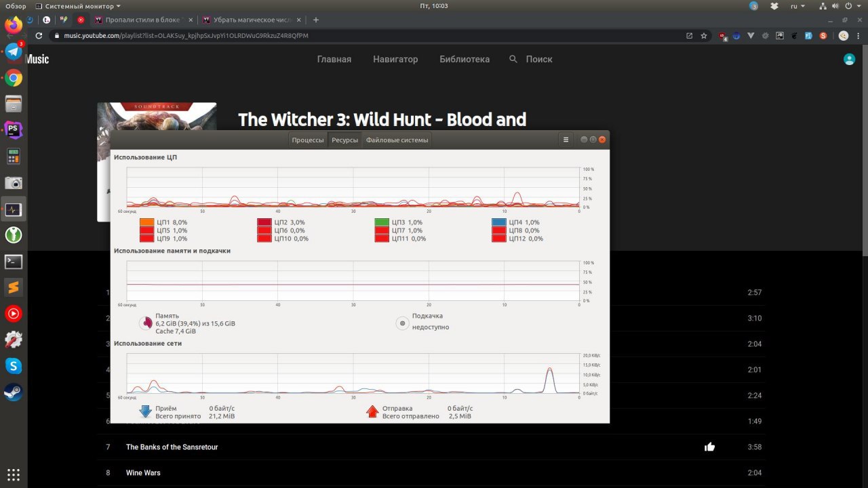Image resolution: width=868 pixels, height=488 pixels.
Task: Open the Screenshot camera dock icon
Action: [x=14, y=183]
